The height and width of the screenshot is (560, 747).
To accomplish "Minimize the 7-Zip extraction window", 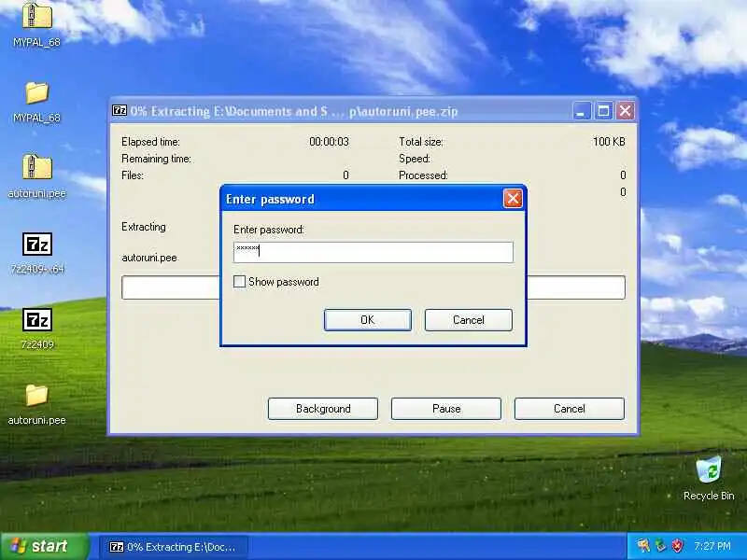I will click(x=581, y=111).
